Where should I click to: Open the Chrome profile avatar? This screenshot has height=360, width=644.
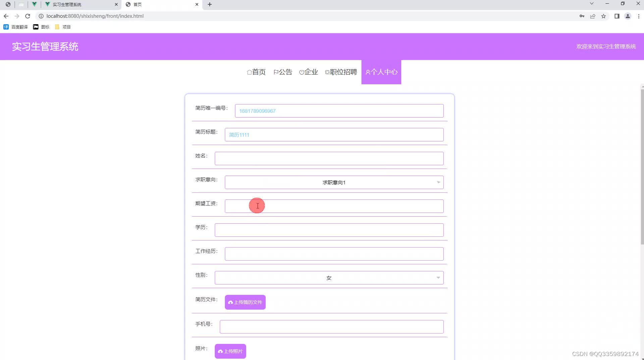tap(628, 16)
